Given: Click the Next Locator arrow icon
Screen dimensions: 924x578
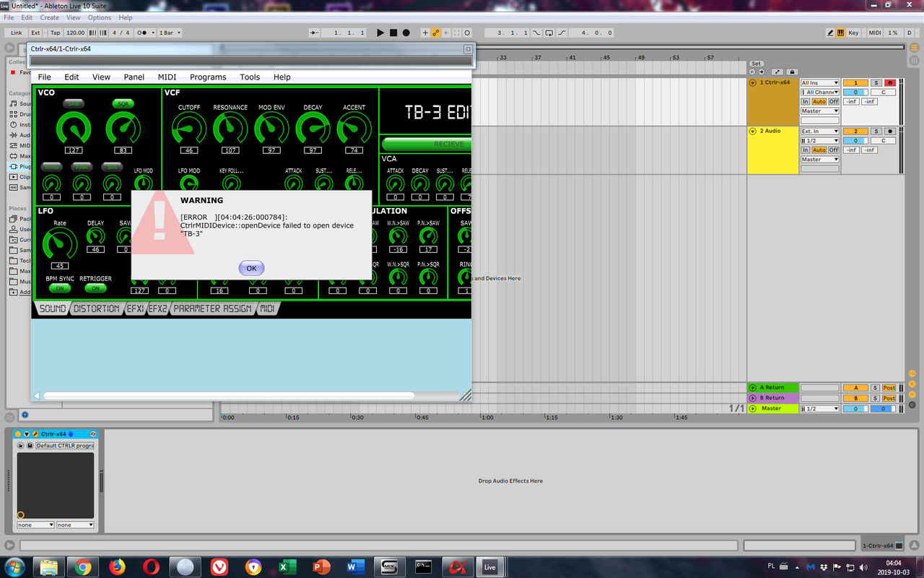Looking at the screenshot, I should (x=761, y=72).
